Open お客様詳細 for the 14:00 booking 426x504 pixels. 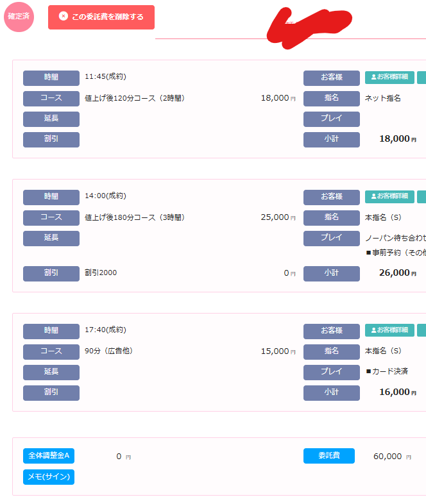tap(389, 196)
